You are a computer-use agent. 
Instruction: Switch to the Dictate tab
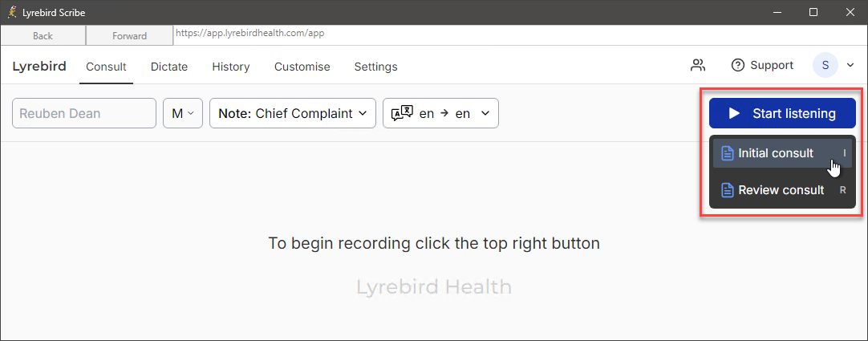(x=168, y=67)
